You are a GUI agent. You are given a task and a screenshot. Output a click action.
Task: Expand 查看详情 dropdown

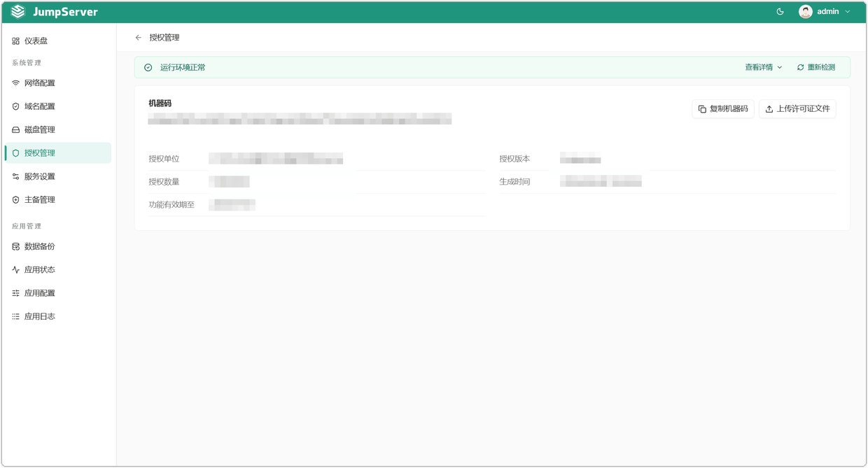764,68
